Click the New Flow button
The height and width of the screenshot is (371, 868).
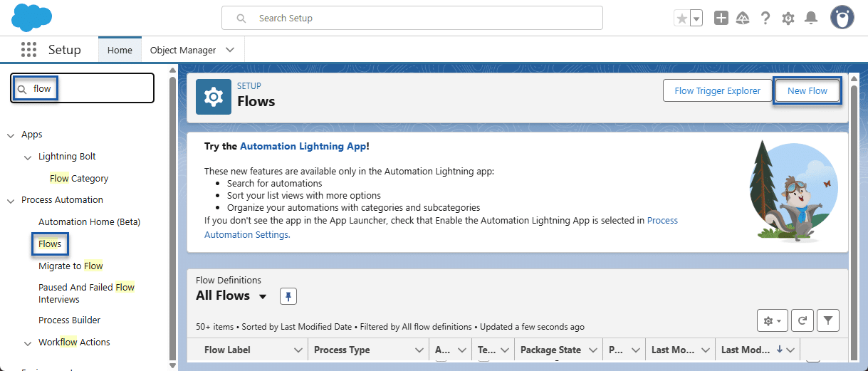point(807,91)
